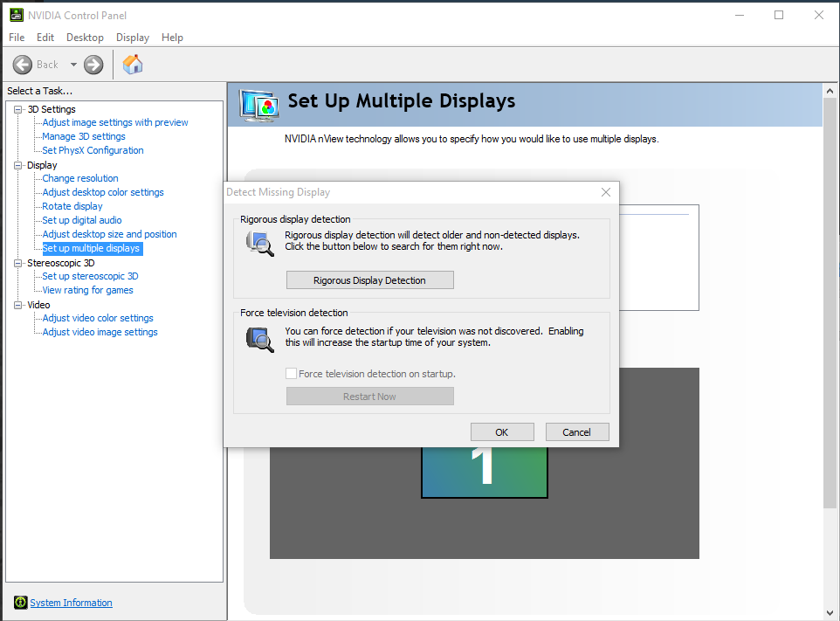Click the Back arrow icon in toolbar
This screenshot has width=840, height=621.
[x=23, y=65]
